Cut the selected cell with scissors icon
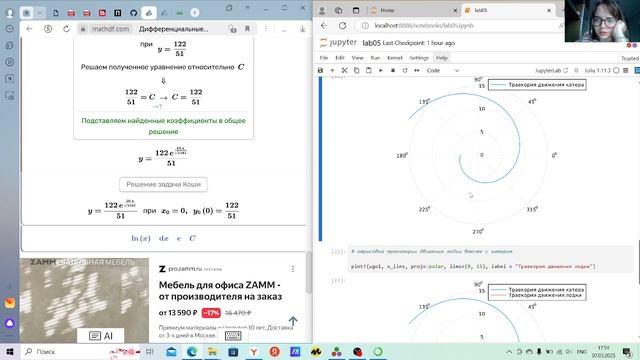Image resolution: width=640 pixels, height=360 pixels. pyautogui.click(x=344, y=71)
